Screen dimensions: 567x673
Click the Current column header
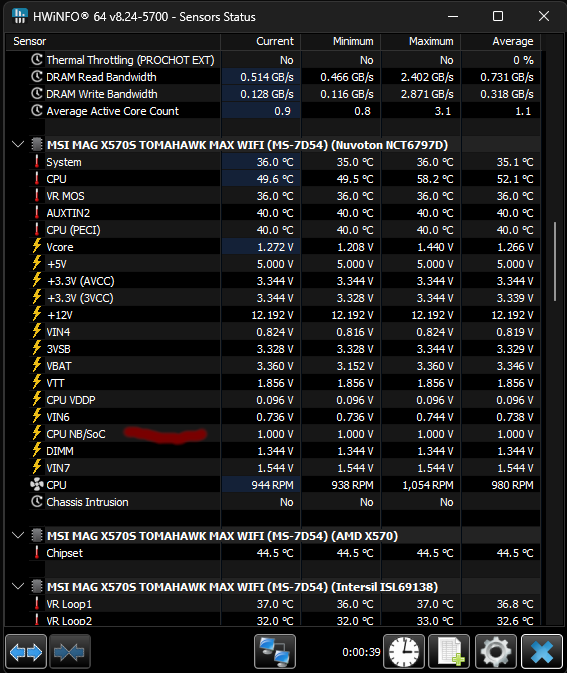click(x=261, y=41)
